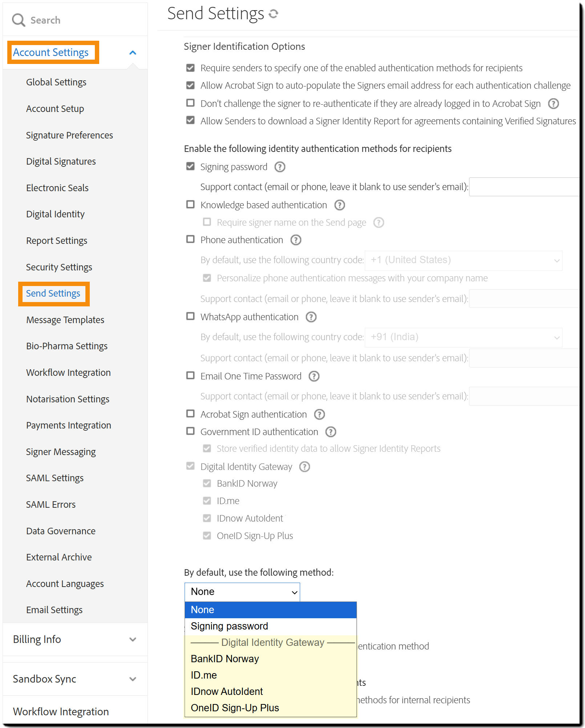This screenshot has height=728, width=585.
Task: Go to Global Settings
Action: tap(56, 82)
